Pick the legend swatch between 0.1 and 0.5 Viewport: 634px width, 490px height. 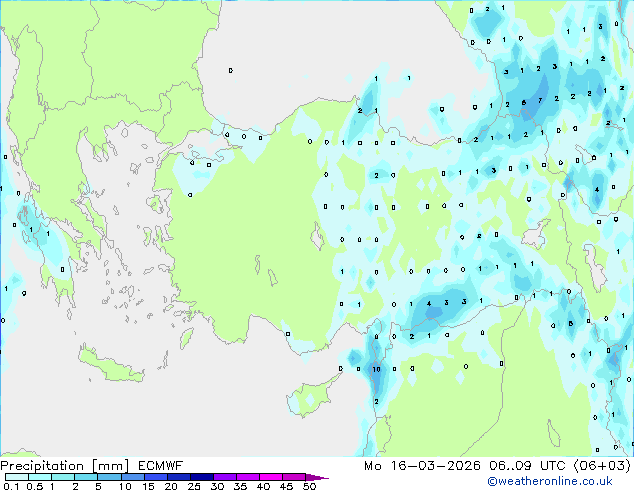[17, 477]
